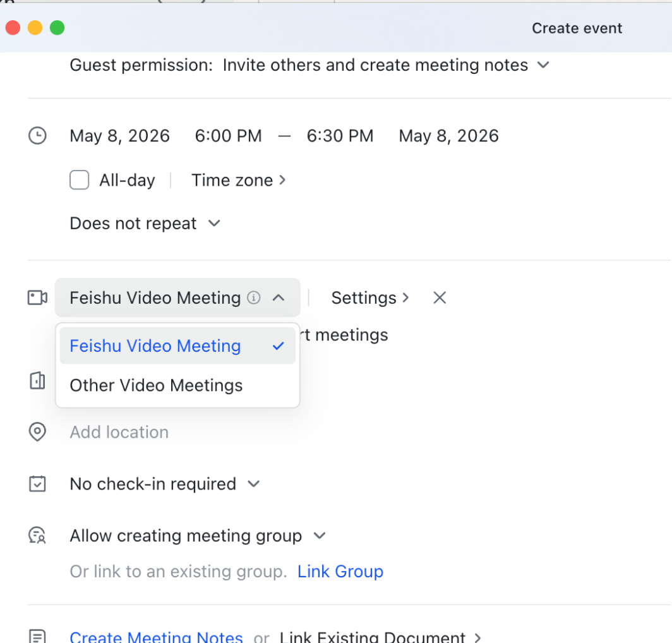Screen dimensions: 672x643
Task: Select Other Video Meetings option
Action: tap(177, 385)
